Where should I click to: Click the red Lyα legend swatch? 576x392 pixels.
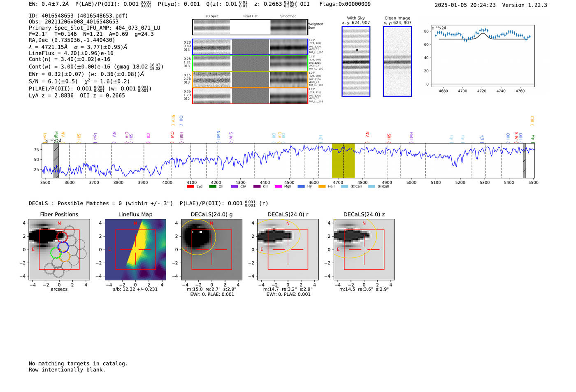tap(190, 186)
